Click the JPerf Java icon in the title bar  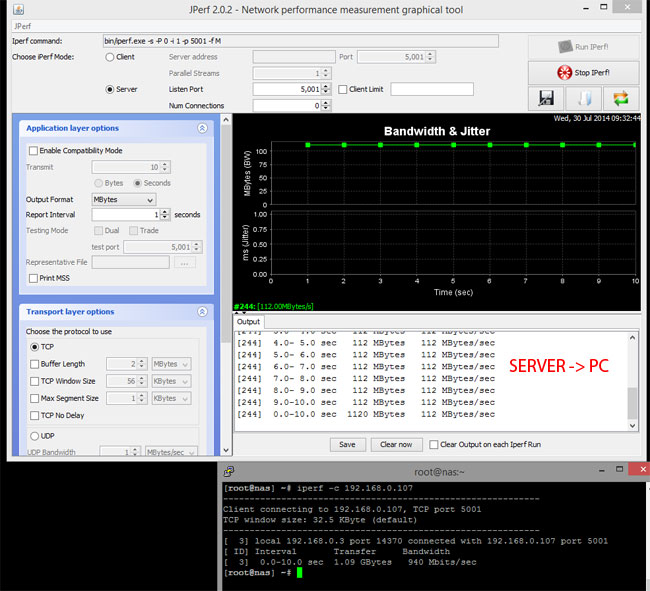(x=18, y=9)
